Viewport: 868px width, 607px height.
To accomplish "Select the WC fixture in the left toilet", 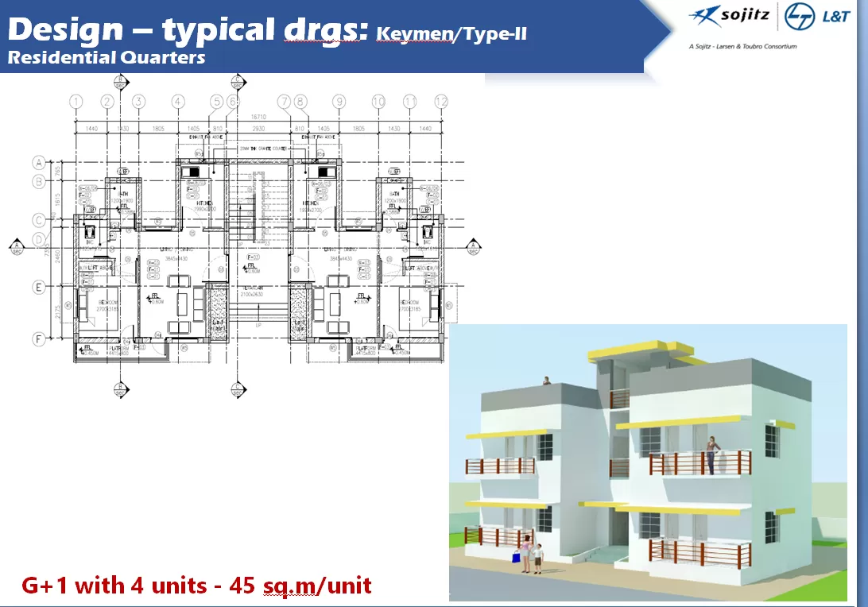I will 89,232.
